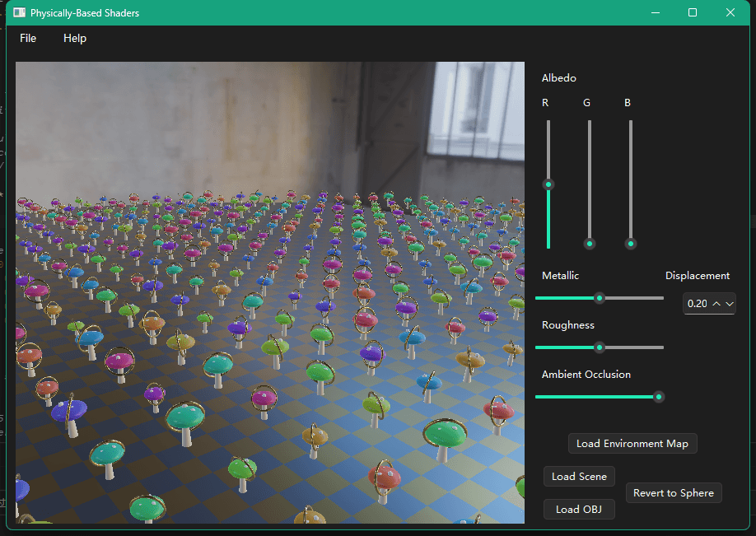Click the Roughness label
This screenshot has width=756, height=536.
click(568, 325)
